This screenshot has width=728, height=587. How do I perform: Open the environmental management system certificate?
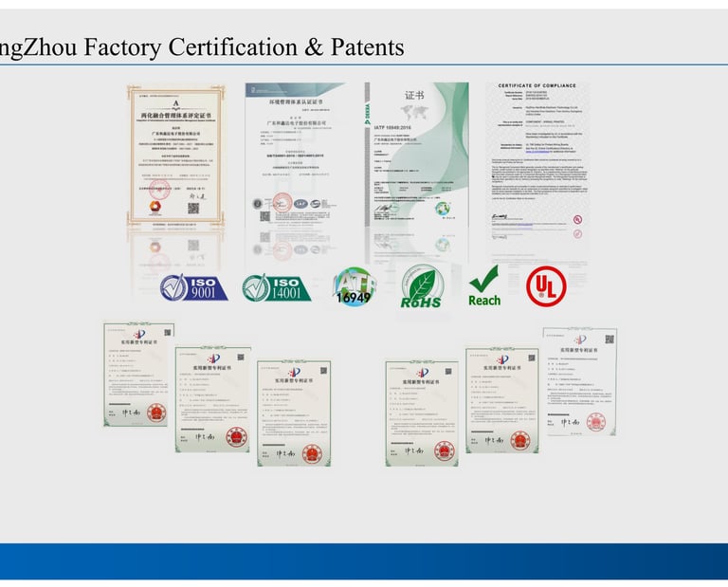point(296,154)
